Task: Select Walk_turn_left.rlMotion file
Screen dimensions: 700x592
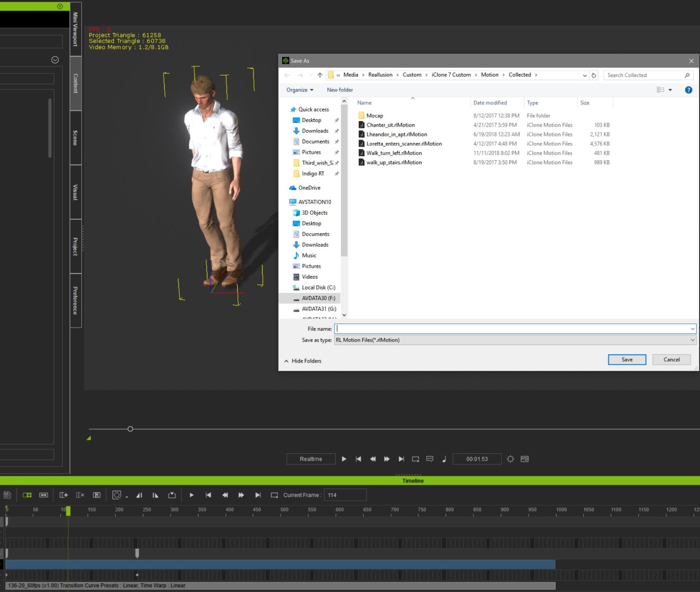Action: 394,153
